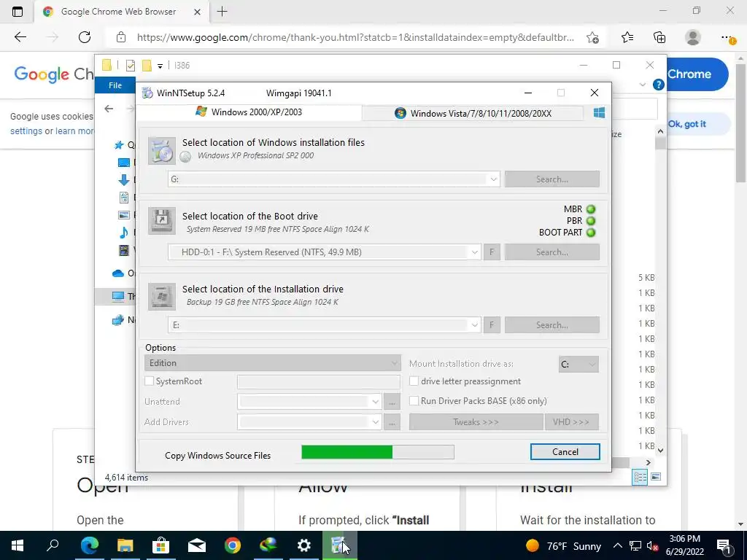Click the Edge profile avatar
This screenshot has height=560, width=747.
click(x=693, y=37)
